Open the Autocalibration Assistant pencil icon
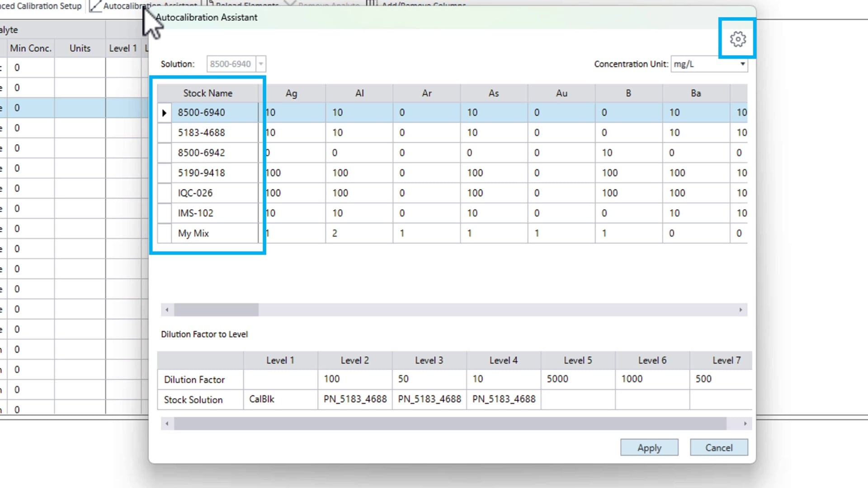 (x=95, y=5)
